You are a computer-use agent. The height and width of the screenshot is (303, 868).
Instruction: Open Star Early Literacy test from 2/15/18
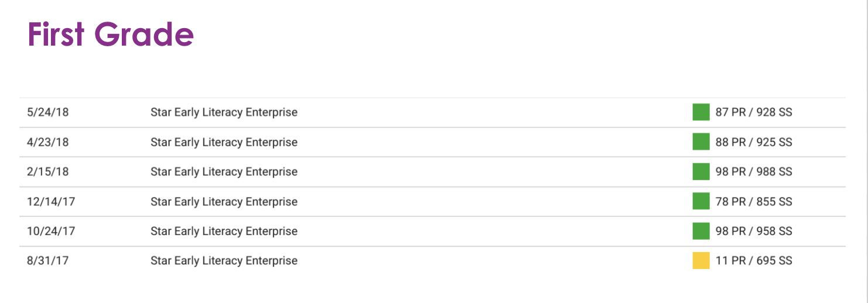pyautogui.click(x=224, y=172)
